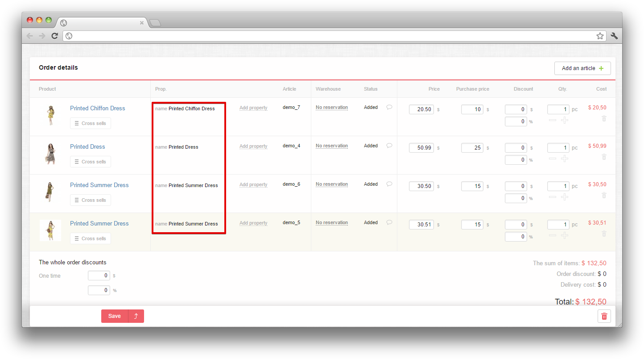Image resolution: width=644 pixels, height=359 pixels.
Task: Reload the page with refresh icon
Action: pos(54,36)
